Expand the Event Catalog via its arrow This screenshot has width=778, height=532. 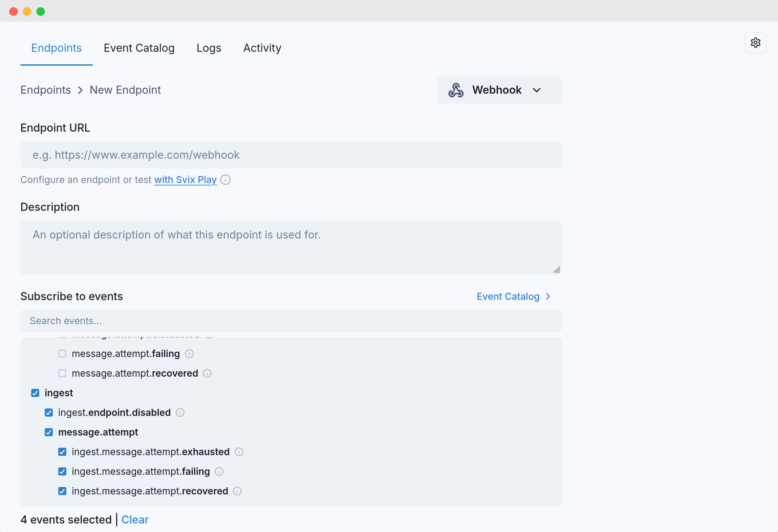pyautogui.click(x=548, y=296)
